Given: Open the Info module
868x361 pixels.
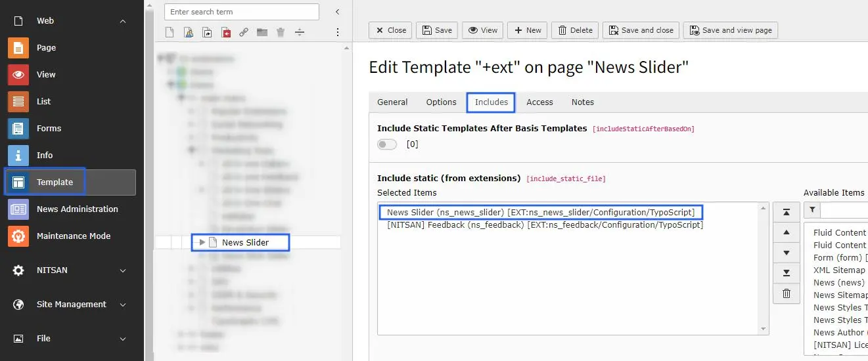Looking at the screenshot, I should [45, 156].
